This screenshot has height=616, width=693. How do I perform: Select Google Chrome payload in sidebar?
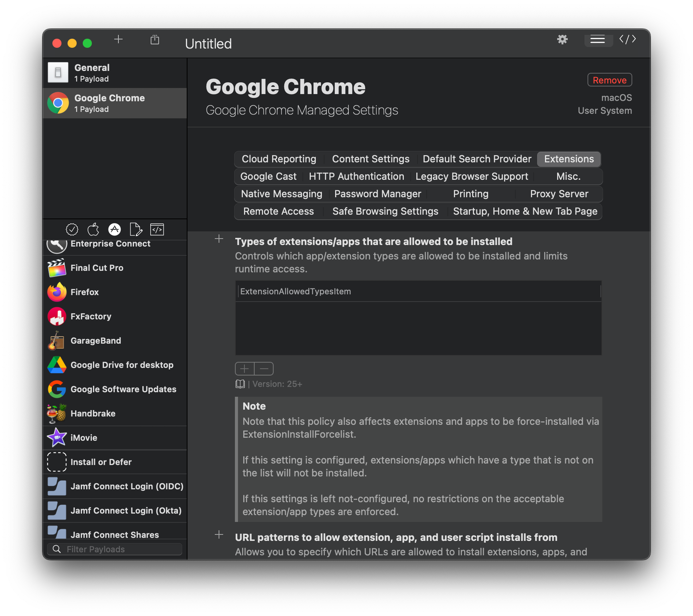pyautogui.click(x=115, y=103)
